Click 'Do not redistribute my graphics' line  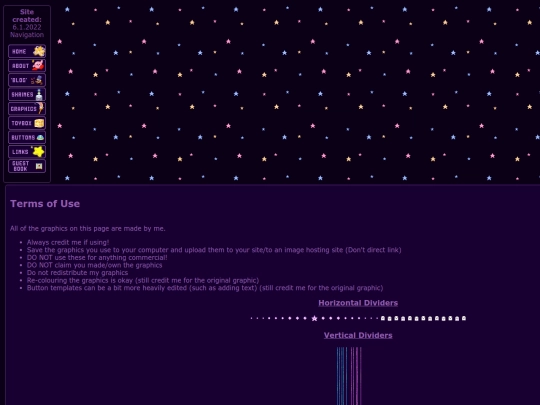click(77, 273)
